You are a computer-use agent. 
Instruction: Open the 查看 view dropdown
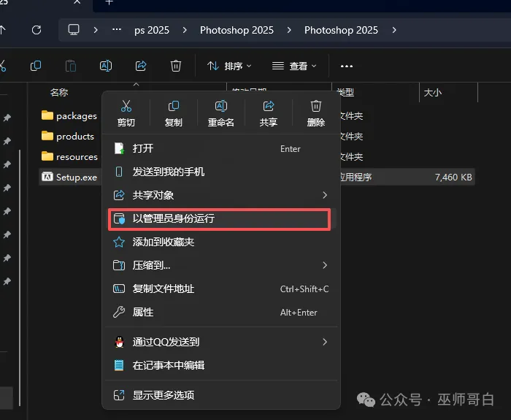click(294, 66)
